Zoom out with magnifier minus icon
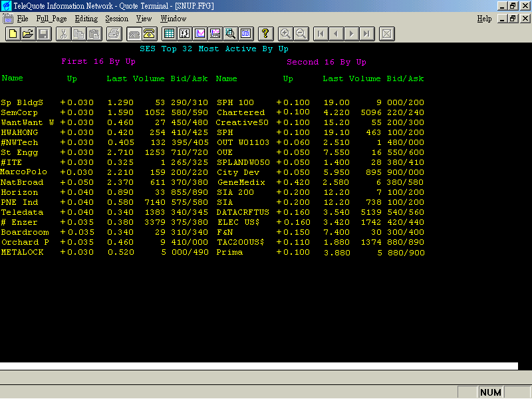Image resolution: width=532 pixels, height=399 pixels. tap(301, 34)
